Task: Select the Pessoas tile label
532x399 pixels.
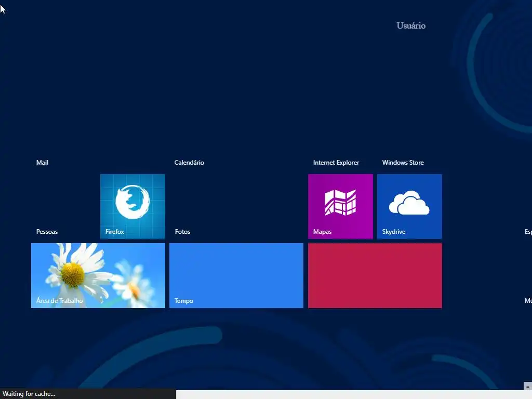Action: [x=47, y=232]
